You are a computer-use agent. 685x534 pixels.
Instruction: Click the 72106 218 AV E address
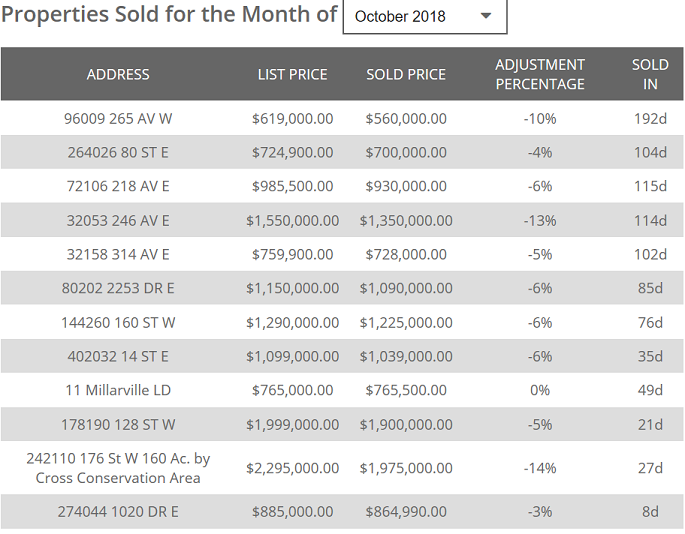[118, 186]
